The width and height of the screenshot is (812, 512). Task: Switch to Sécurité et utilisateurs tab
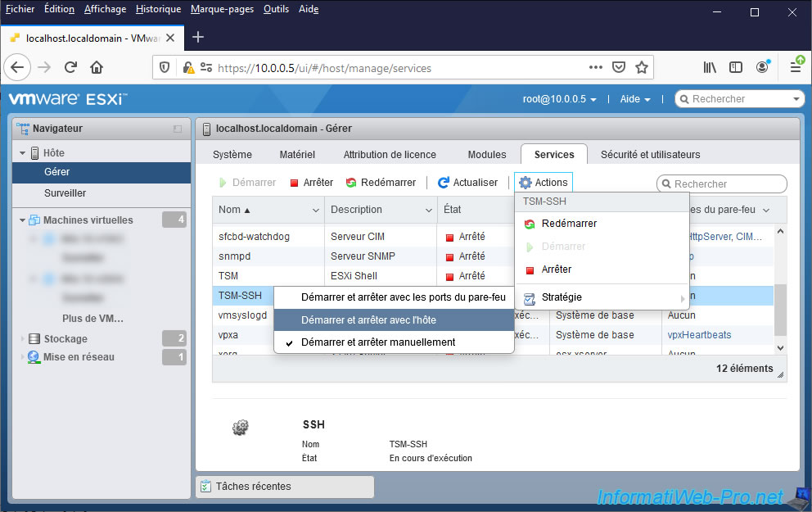(x=651, y=155)
